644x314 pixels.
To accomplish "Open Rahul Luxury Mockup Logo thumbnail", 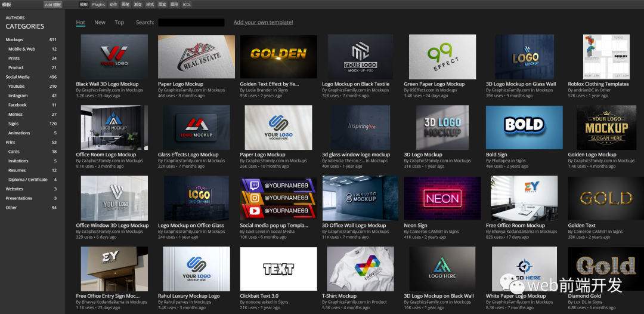I will pyautogui.click(x=196, y=269).
